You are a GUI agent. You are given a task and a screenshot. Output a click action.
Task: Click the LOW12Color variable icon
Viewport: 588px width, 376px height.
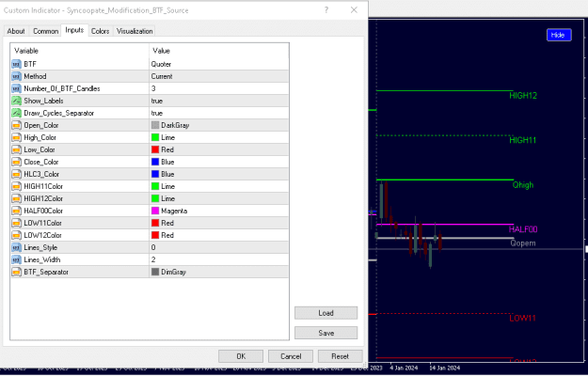click(16, 236)
